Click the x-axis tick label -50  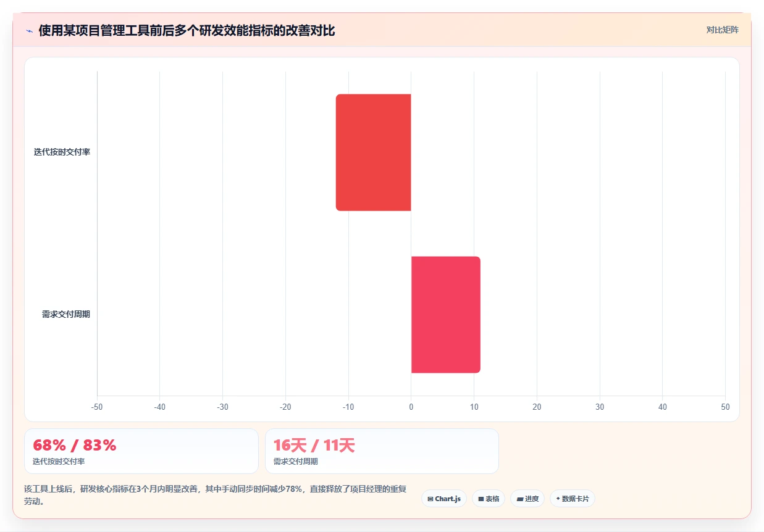click(x=97, y=407)
